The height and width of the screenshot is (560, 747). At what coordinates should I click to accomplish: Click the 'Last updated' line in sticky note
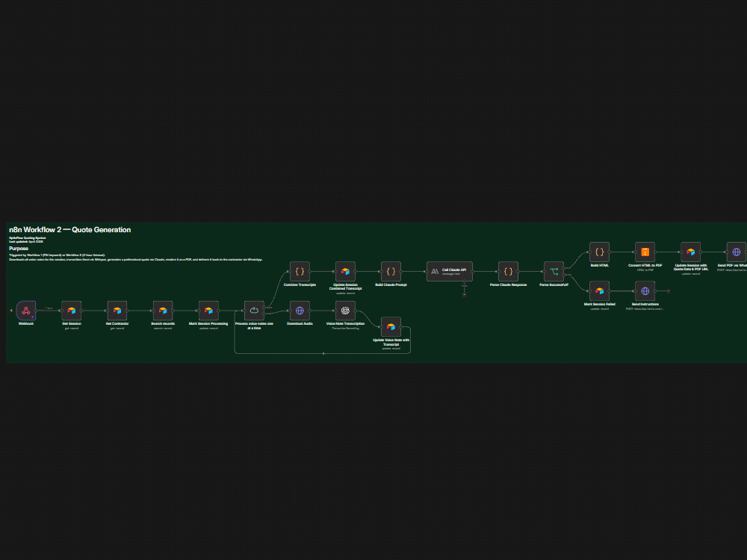click(26, 241)
